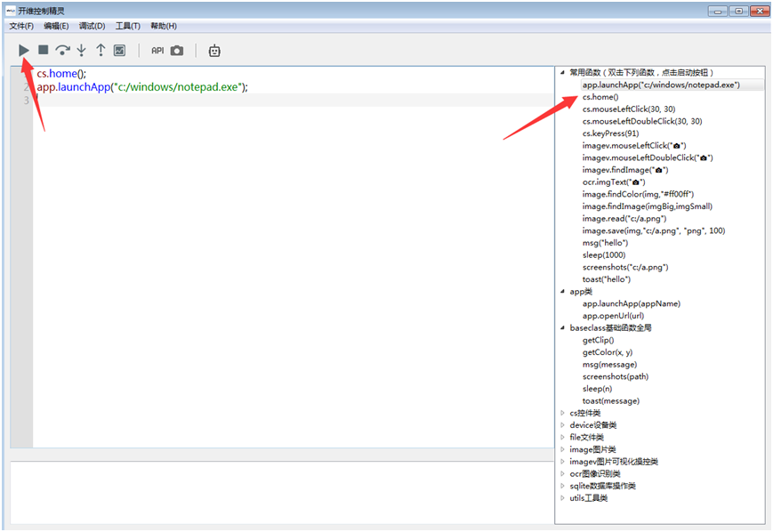Expand the image图片类 group
This screenshot has width=773, height=532.
click(562, 449)
